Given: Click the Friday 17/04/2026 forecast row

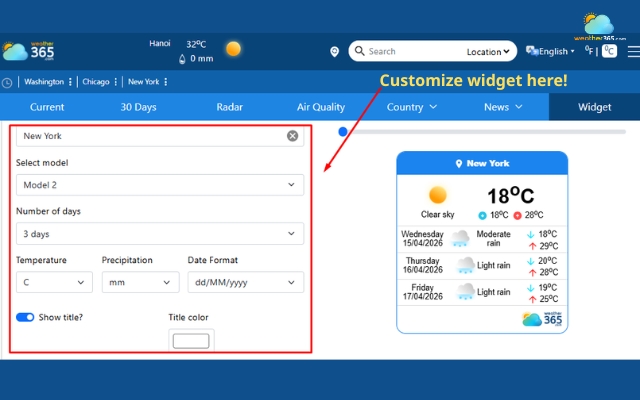Looking at the screenshot, I should (482, 292).
